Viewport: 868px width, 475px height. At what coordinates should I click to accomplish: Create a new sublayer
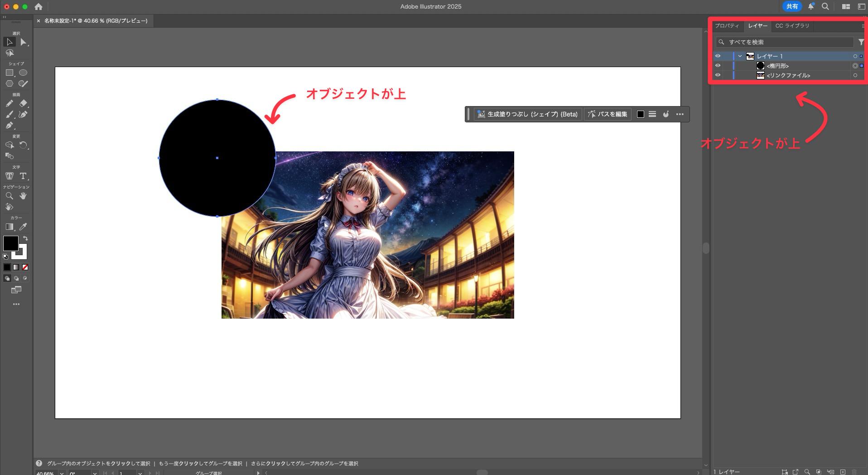830,472
